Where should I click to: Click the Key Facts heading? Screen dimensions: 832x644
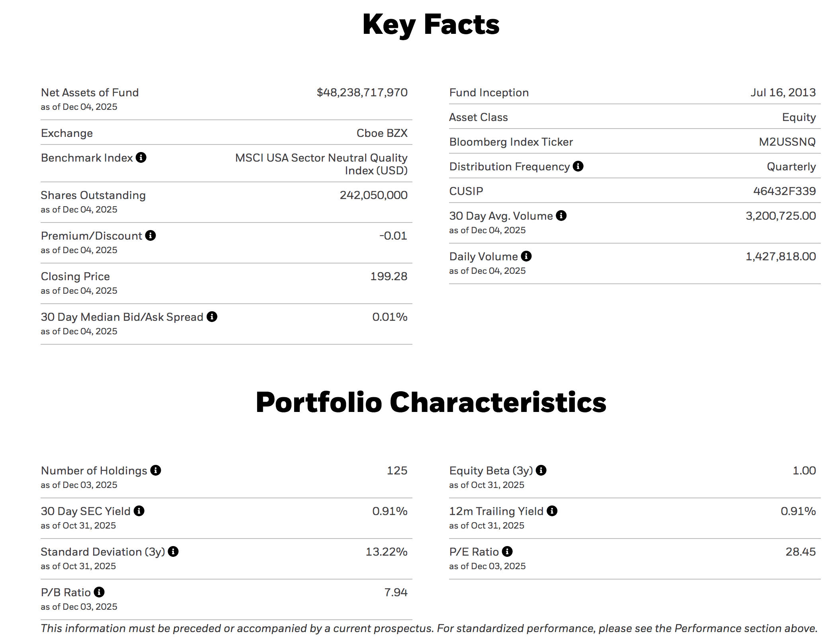click(431, 25)
